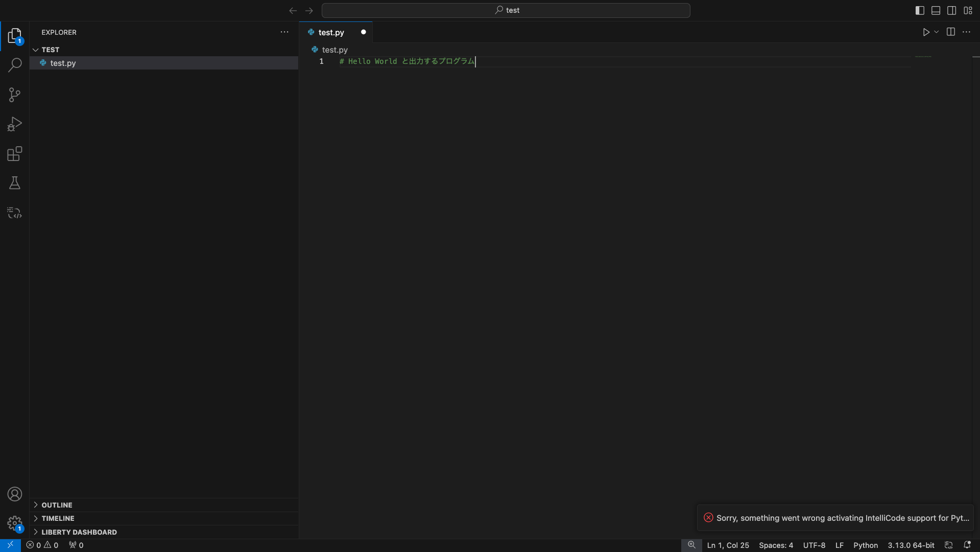The width and height of the screenshot is (980, 552).
Task: Change the Python language mode
Action: click(866, 545)
